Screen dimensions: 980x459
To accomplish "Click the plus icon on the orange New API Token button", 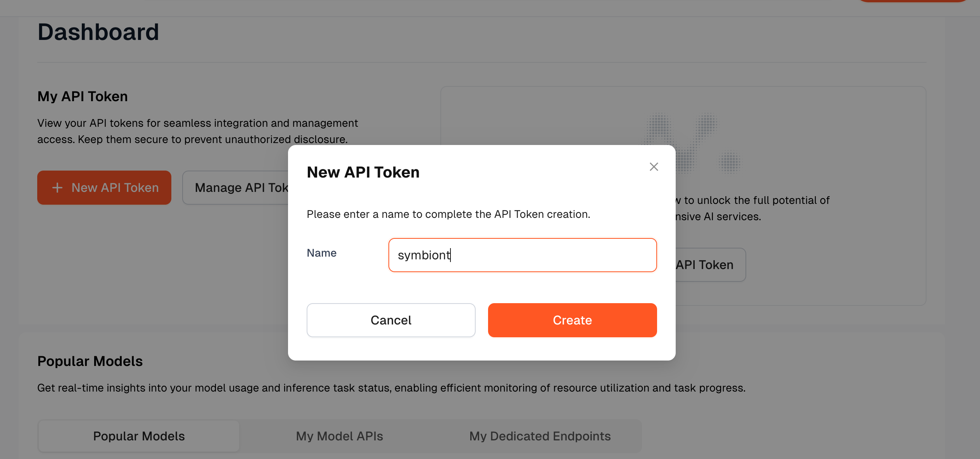I will [57, 188].
